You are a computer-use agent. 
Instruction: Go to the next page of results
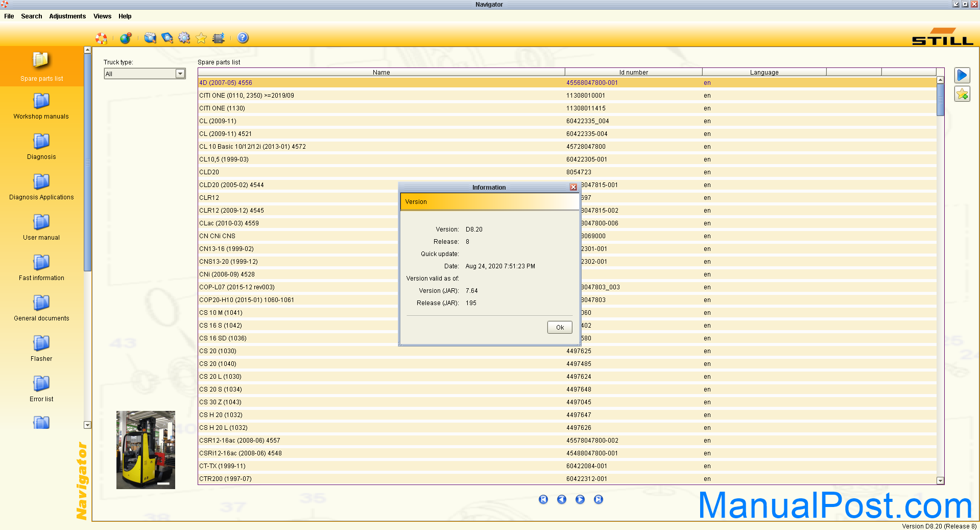pos(580,499)
